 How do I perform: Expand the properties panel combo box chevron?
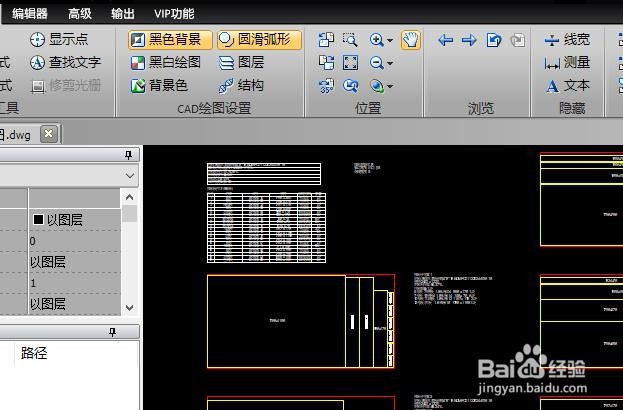point(130,176)
